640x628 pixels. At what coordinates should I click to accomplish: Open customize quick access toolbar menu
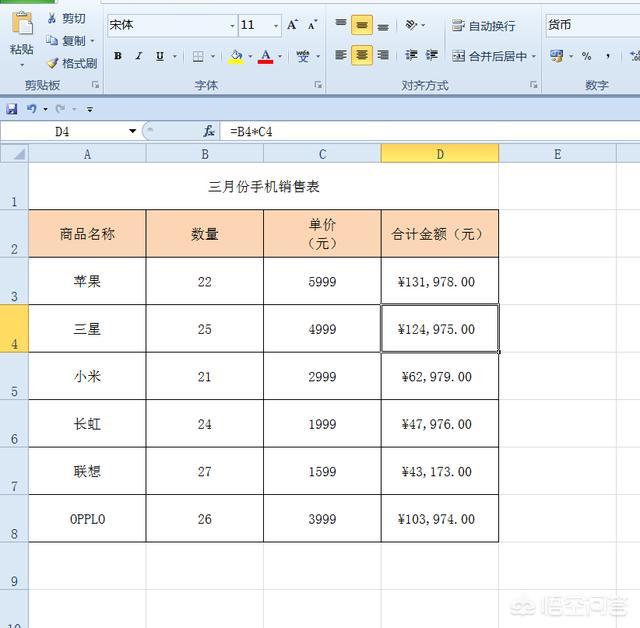click(89, 109)
